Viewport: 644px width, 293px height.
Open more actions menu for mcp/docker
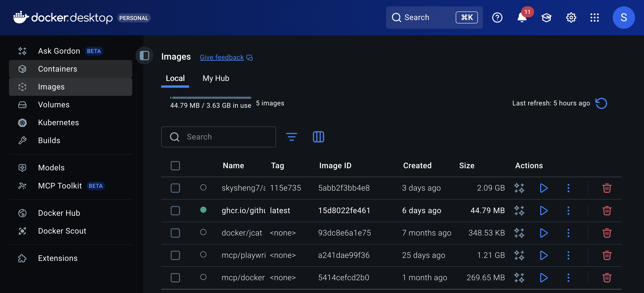568,277
